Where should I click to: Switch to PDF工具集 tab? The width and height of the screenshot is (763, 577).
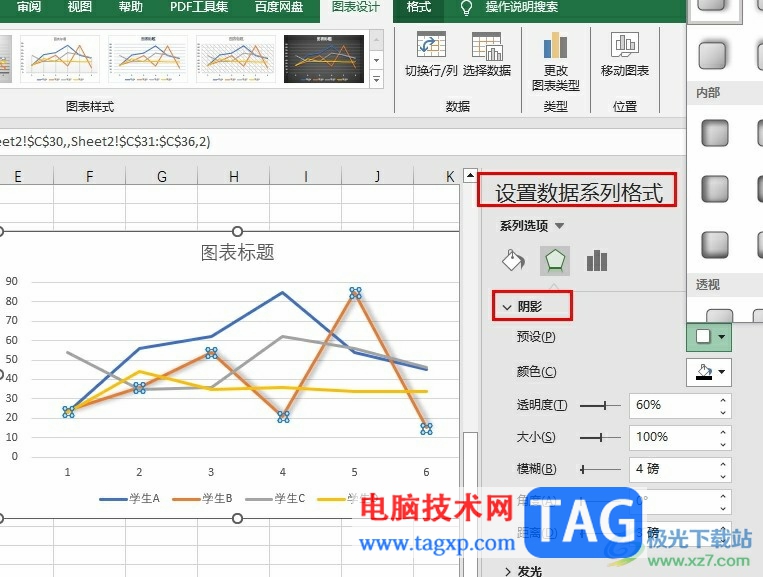pos(199,7)
